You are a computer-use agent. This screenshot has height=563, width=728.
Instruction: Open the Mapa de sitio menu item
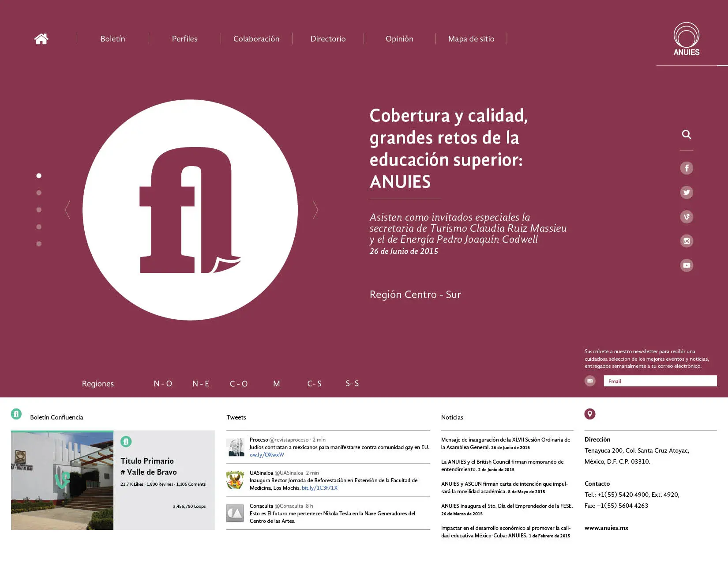point(471,39)
